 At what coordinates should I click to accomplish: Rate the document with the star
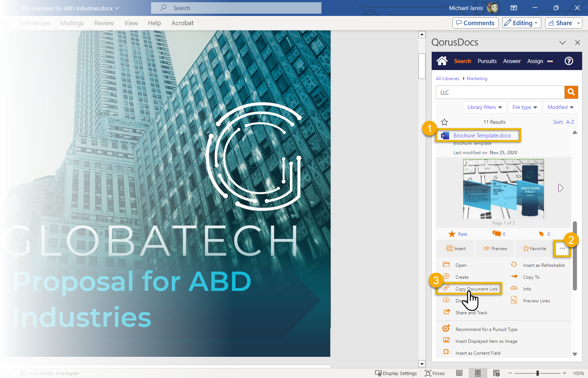[x=458, y=234]
